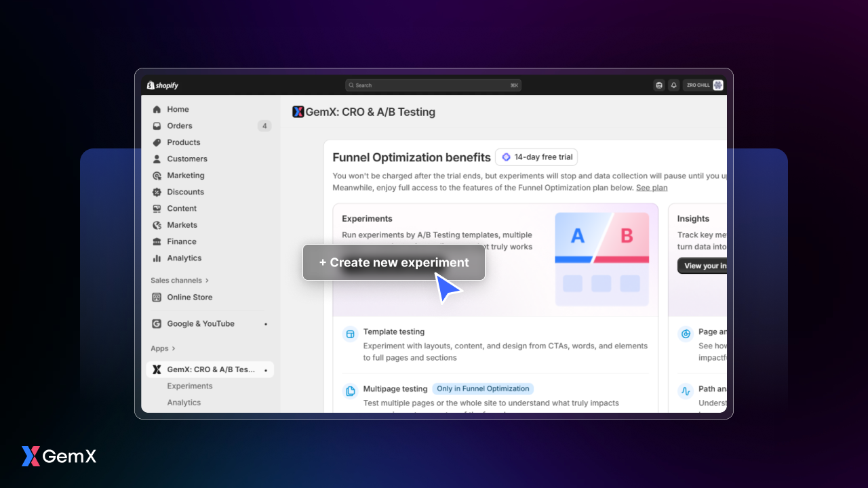
Task: Click the Shopify search field
Action: tap(433, 85)
